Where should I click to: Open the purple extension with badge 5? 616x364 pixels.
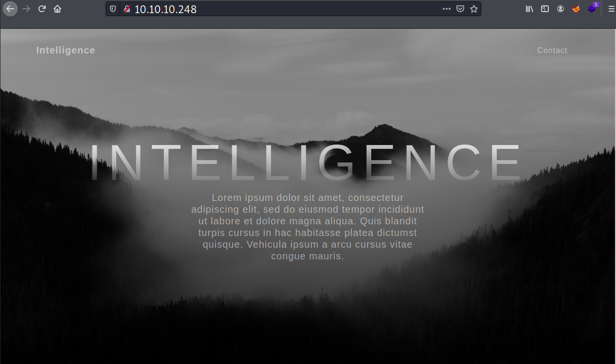pos(592,9)
